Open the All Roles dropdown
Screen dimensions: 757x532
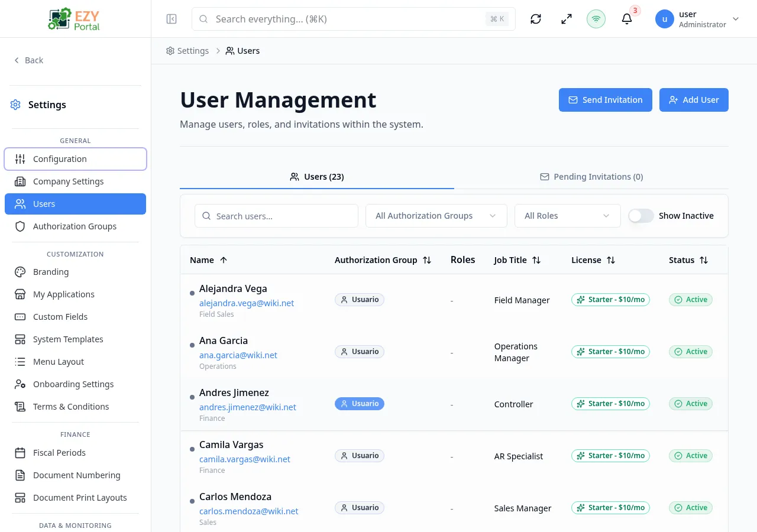click(568, 216)
